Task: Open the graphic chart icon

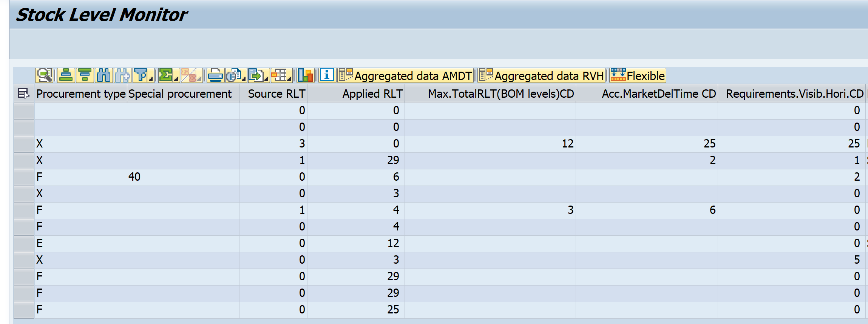Action: (305, 75)
